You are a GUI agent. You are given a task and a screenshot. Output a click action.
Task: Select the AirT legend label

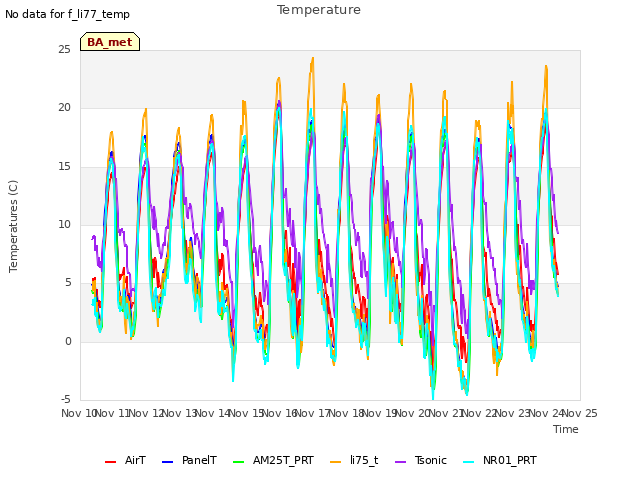135,460
